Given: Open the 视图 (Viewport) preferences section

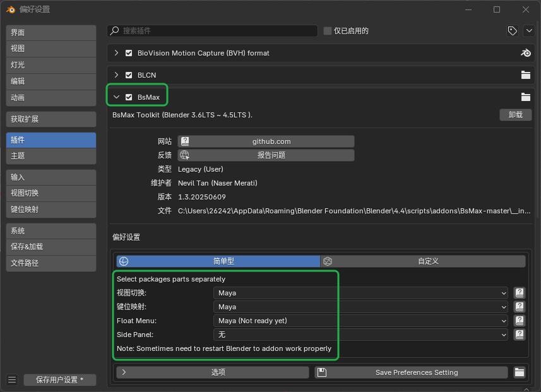Looking at the screenshot, I should tap(51, 49).
